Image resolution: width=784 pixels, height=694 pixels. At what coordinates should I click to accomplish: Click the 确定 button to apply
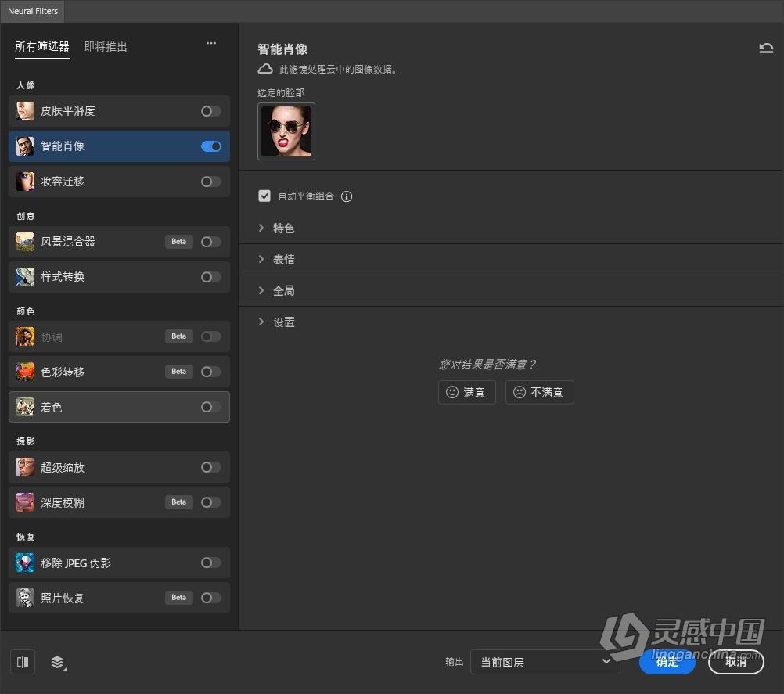pos(667,662)
